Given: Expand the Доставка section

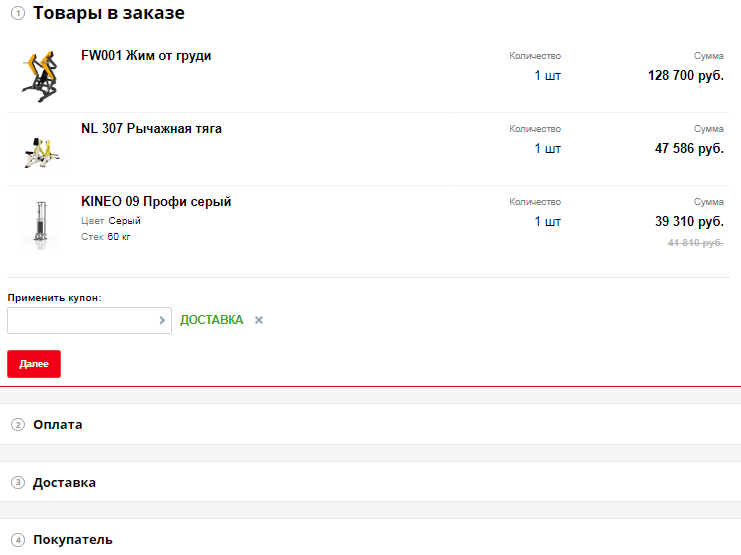Looking at the screenshot, I should click(x=64, y=483).
